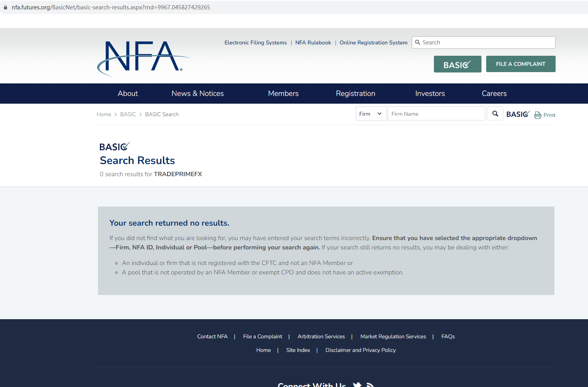Open the Careers menu
Screen dimensions: 588x387
click(x=494, y=94)
